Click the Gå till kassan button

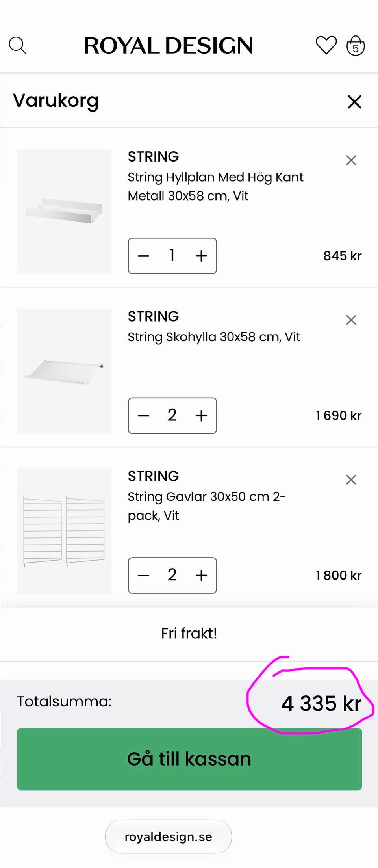click(189, 759)
